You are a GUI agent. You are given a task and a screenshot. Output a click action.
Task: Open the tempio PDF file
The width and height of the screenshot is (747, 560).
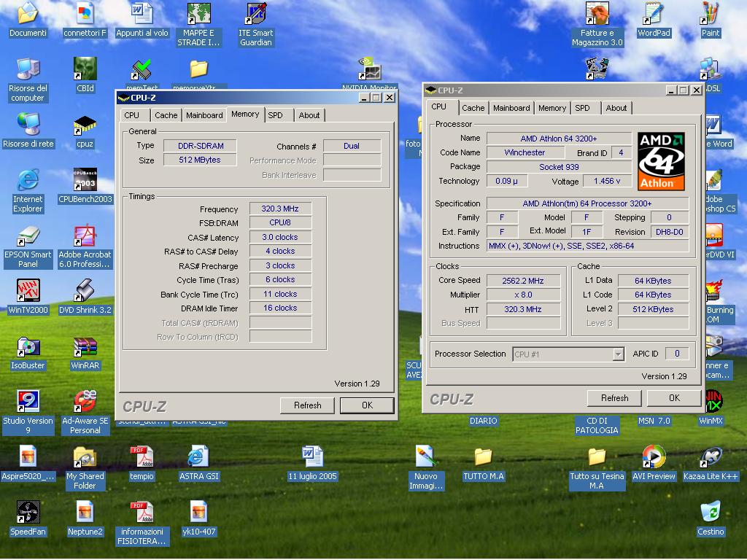pyautogui.click(x=142, y=457)
